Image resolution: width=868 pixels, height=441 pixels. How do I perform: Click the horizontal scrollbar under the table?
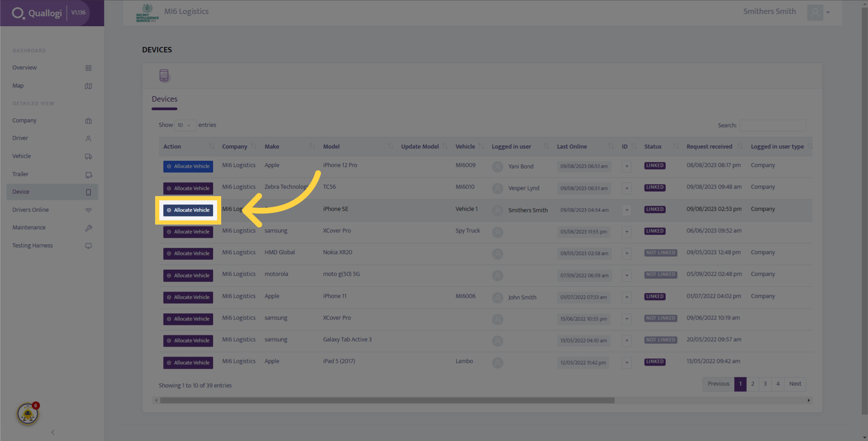387,400
